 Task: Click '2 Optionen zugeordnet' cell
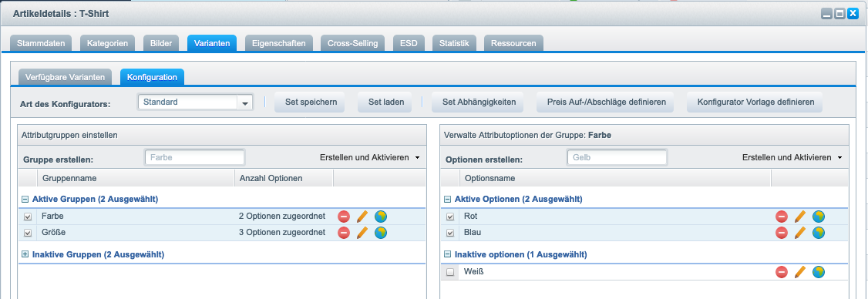[282, 216]
